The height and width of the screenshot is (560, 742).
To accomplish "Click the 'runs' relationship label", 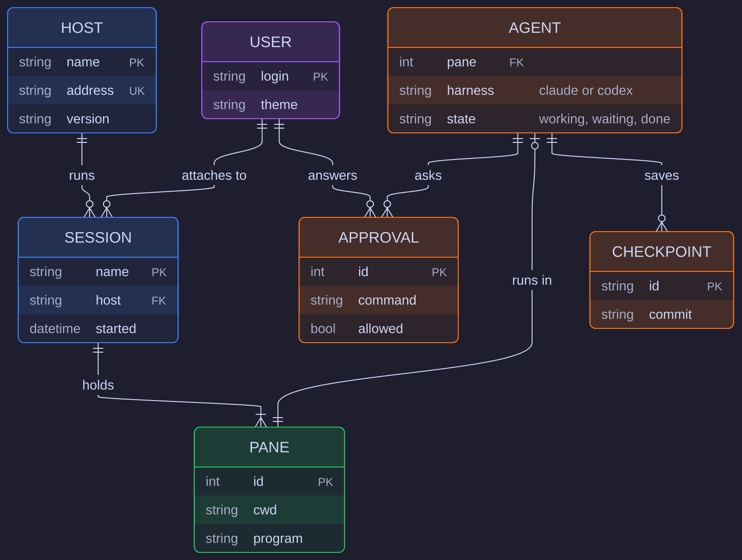I will 82,176.
